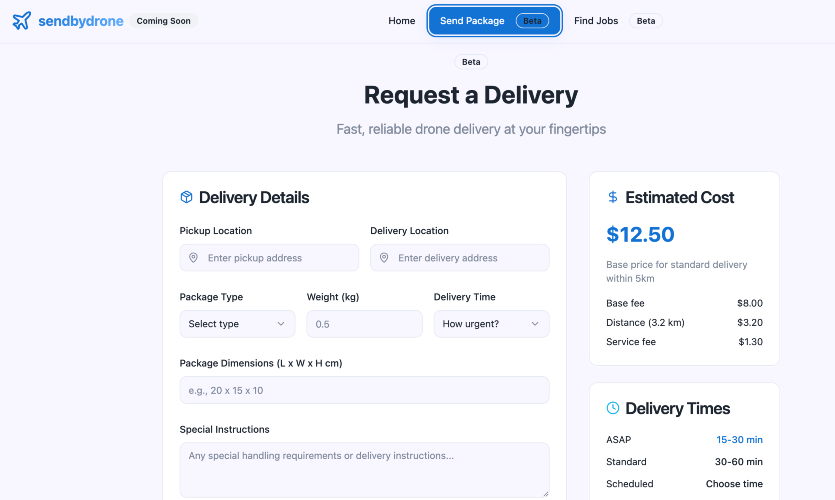Focus the delivery address input field

[460, 258]
